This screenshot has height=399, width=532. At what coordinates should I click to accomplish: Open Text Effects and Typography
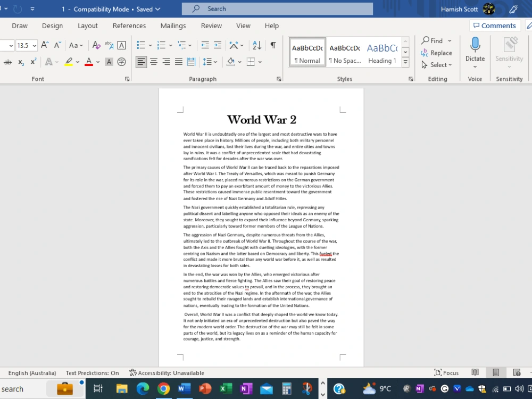[x=49, y=62]
